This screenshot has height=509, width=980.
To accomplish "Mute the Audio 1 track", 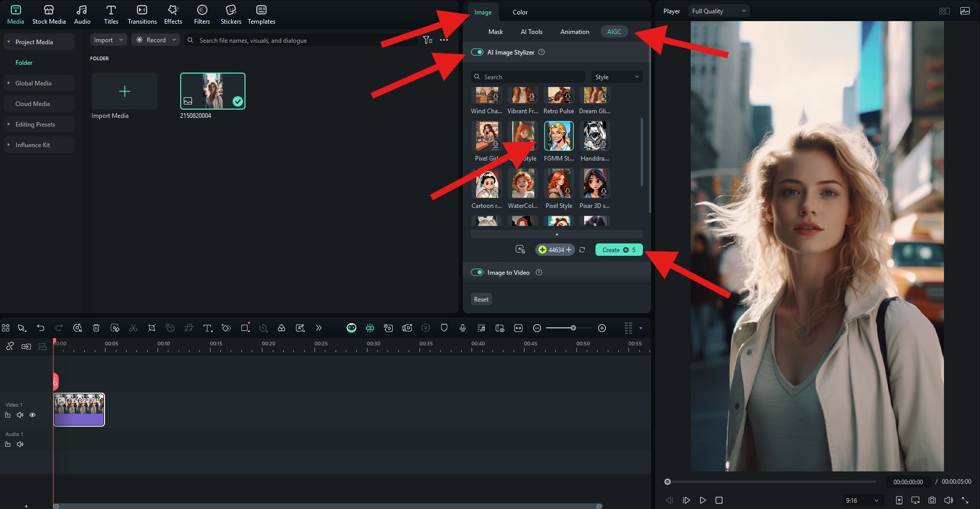I will 20,444.
